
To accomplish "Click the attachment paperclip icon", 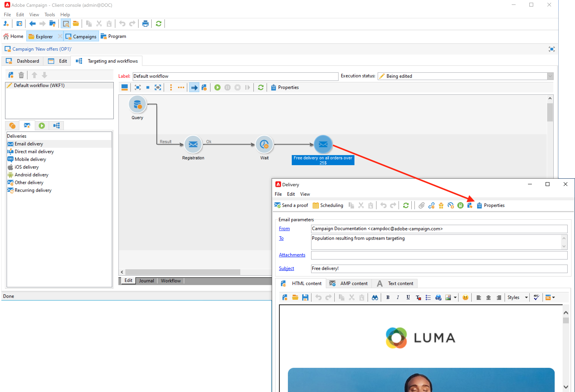I will [x=421, y=206].
